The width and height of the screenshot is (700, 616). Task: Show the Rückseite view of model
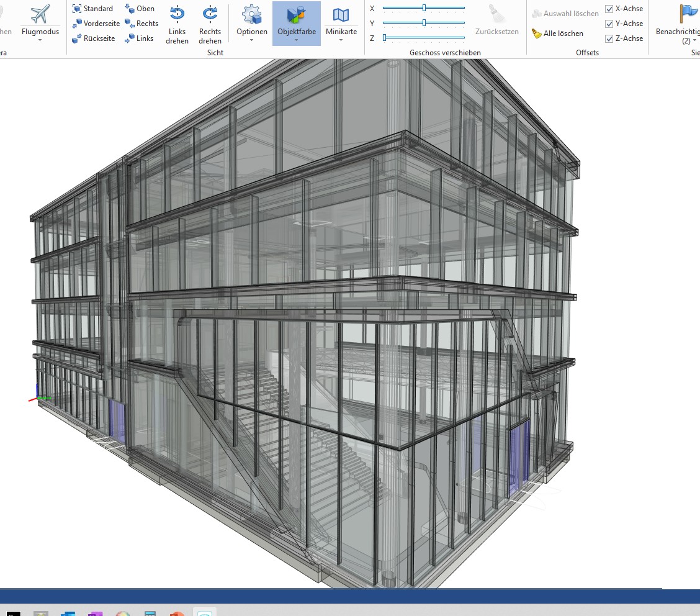pos(93,38)
